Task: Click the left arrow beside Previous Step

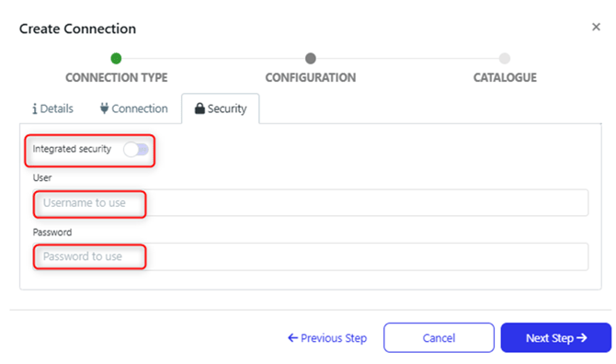Action: [x=292, y=337]
